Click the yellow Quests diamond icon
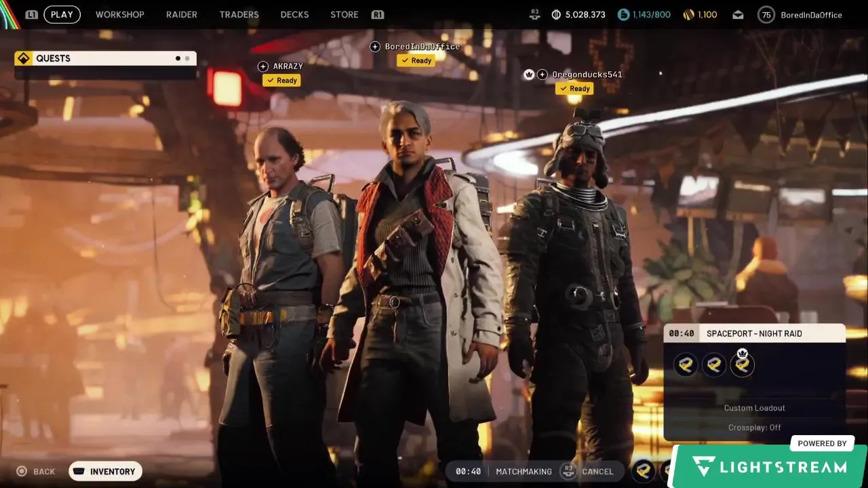Screen dimensions: 868x488 24,58
